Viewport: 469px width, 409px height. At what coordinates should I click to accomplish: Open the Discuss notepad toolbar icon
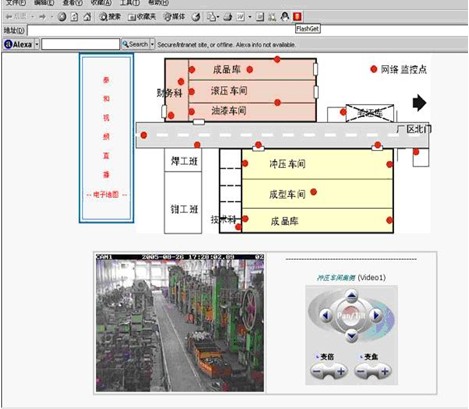(x=260, y=16)
